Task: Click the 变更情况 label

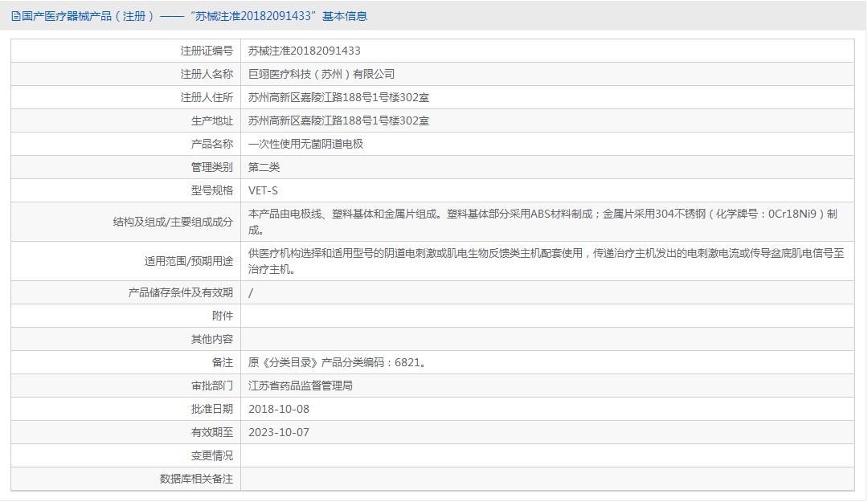Action: click(x=212, y=455)
